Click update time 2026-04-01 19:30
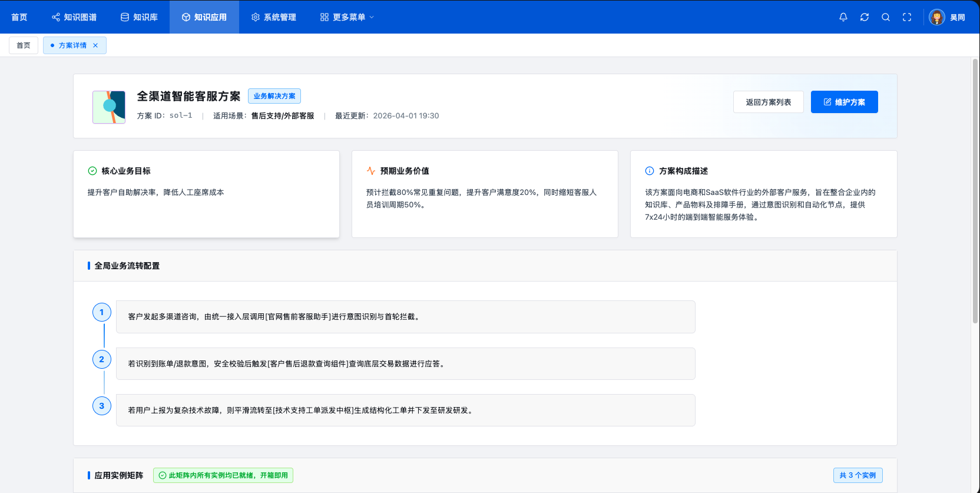The height and width of the screenshot is (493, 980). pyautogui.click(x=406, y=116)
